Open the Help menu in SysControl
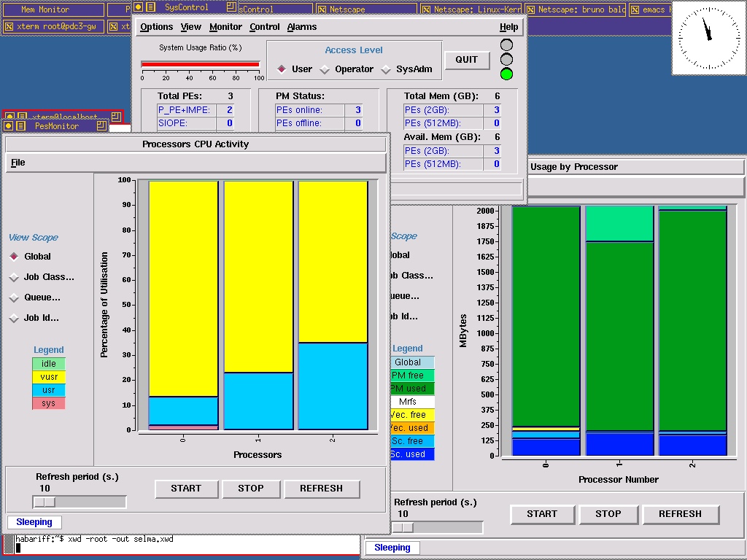 click(x=508, y=27)
